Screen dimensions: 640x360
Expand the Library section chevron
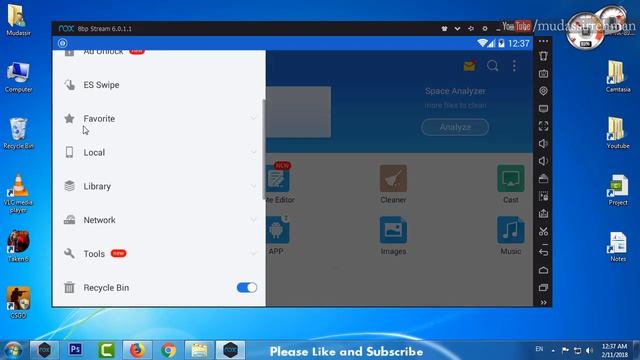tap(253, 186)
